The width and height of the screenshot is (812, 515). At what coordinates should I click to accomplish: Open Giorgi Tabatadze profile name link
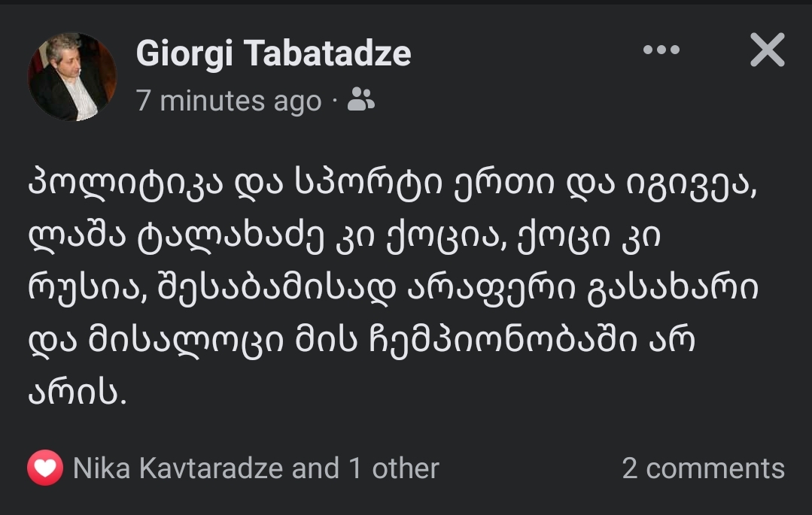tap(273, 53)
